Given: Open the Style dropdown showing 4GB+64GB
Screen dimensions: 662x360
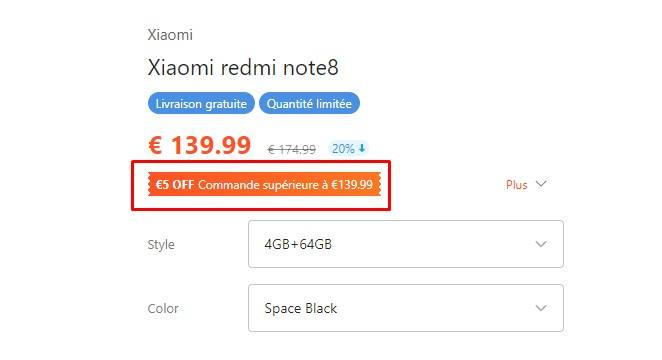Looking at the screenshot, I should click(x=406, y=244).
